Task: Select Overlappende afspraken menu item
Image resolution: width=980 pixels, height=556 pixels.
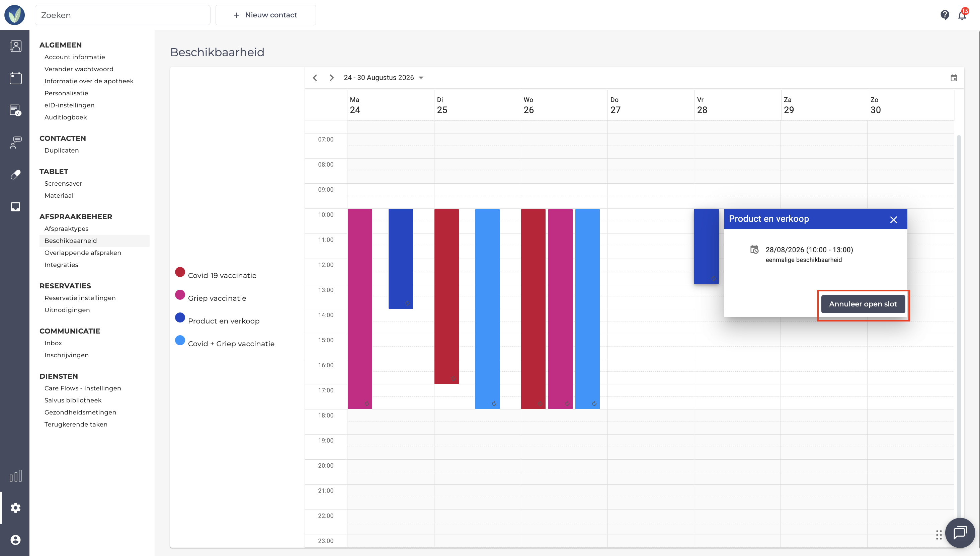Action: [83, 253]
